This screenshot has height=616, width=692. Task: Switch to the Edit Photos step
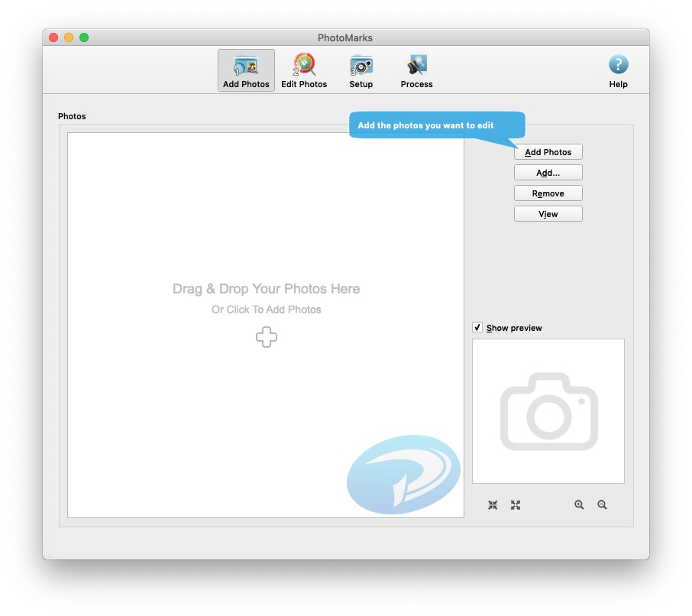(304, 70)
